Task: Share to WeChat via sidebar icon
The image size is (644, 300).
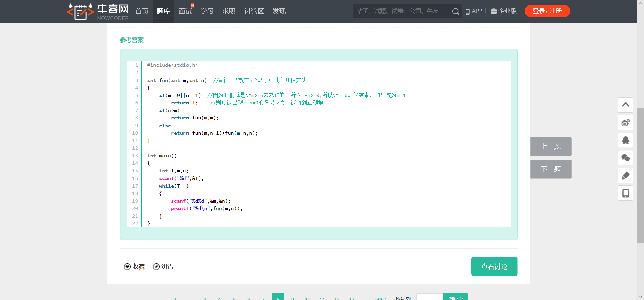Action: (625, 158)
